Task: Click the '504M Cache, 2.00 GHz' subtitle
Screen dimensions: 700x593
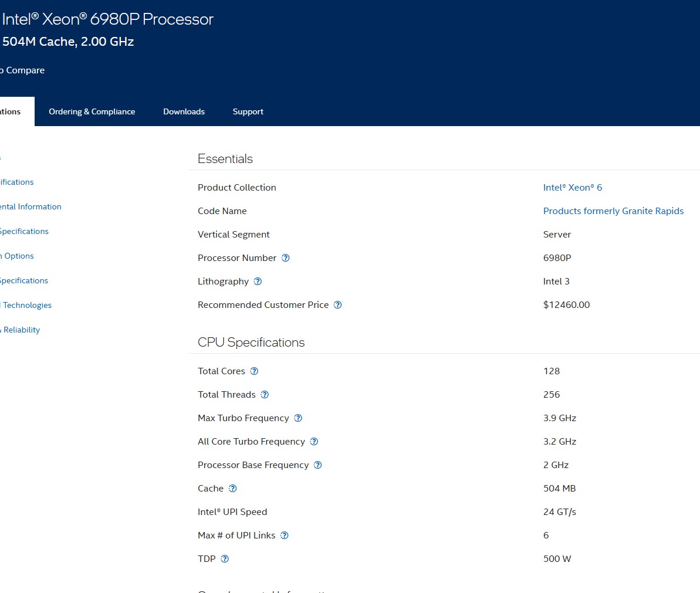Action: point(68,42)
